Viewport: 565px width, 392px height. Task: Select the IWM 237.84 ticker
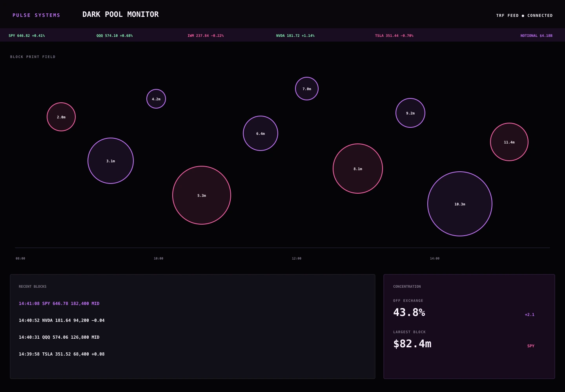(x=206, y=36)
